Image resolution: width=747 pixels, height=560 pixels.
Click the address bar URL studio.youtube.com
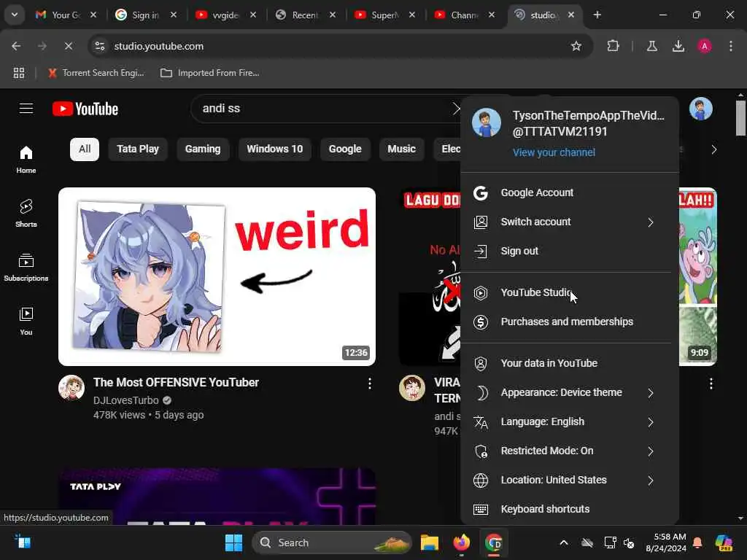click(x=158, y=46)
